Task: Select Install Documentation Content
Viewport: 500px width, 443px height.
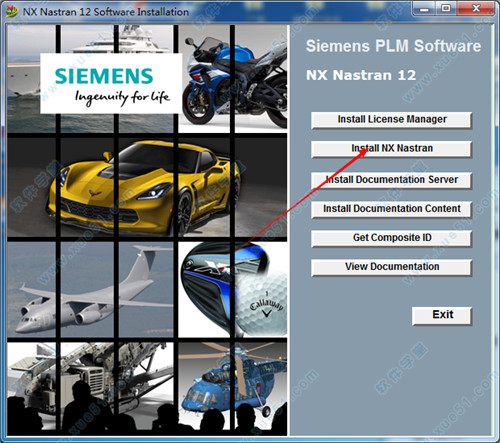Action: click(x=391, y=209)
